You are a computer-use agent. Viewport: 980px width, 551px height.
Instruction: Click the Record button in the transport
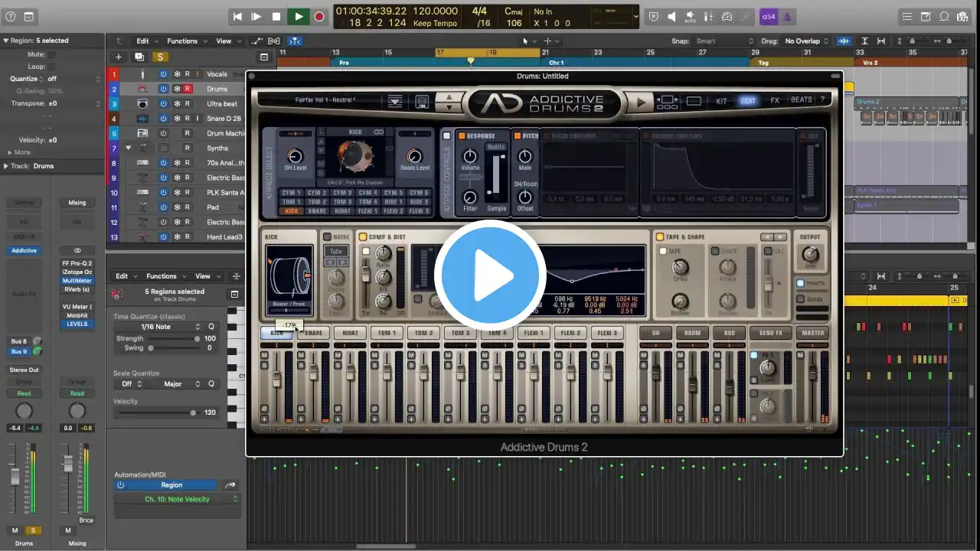(x=319, y=17)
